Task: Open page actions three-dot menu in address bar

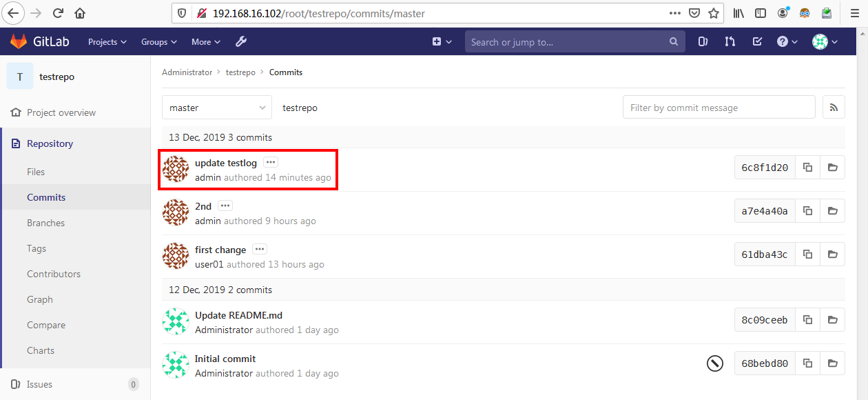Action: tap(675, 13)
